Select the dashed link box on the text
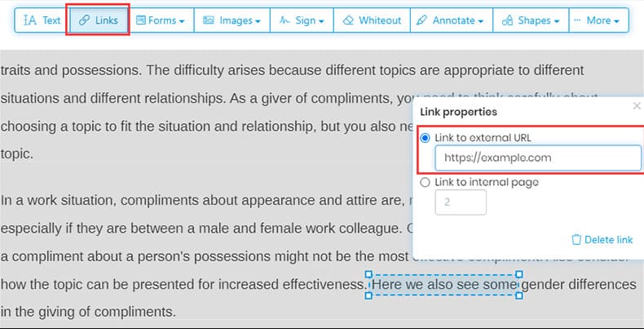This screenshot has height=329, width=644. [445, 285]
